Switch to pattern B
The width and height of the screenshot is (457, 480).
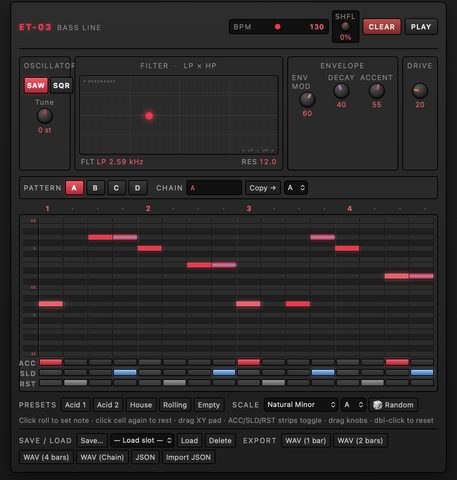pyautogui.click(x=95, y=188)
